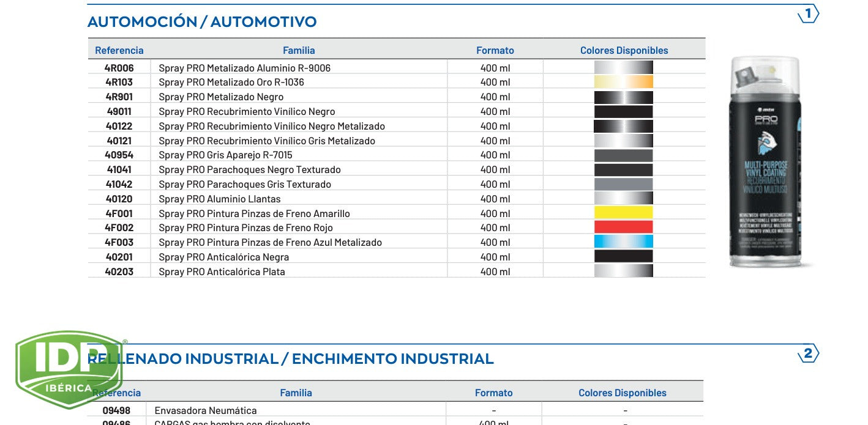Screen dimensions: 868x425
Task: Click the yellow swatch for Freno Amarillo
Action: click(624, 213)
